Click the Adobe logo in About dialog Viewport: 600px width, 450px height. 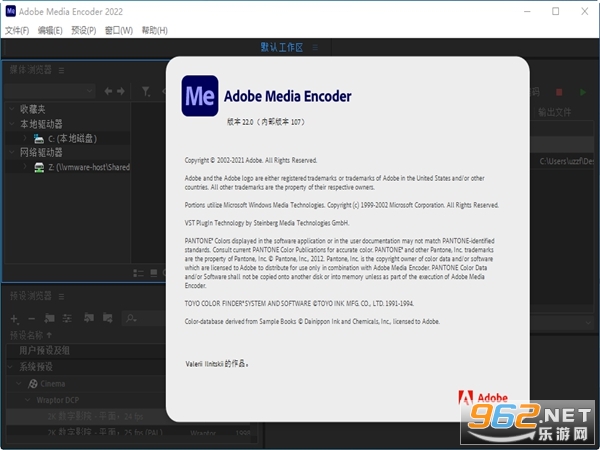483,398
